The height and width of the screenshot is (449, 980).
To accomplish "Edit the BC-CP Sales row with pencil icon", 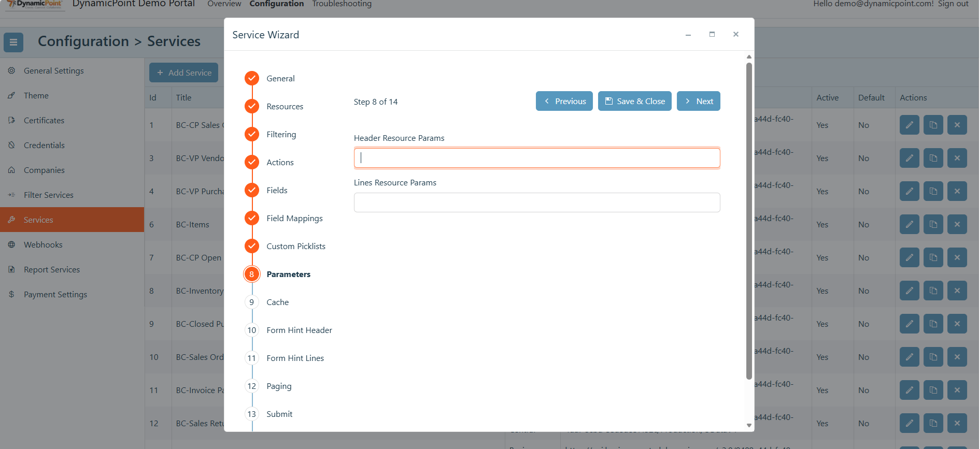I will [x=910, y=125].
